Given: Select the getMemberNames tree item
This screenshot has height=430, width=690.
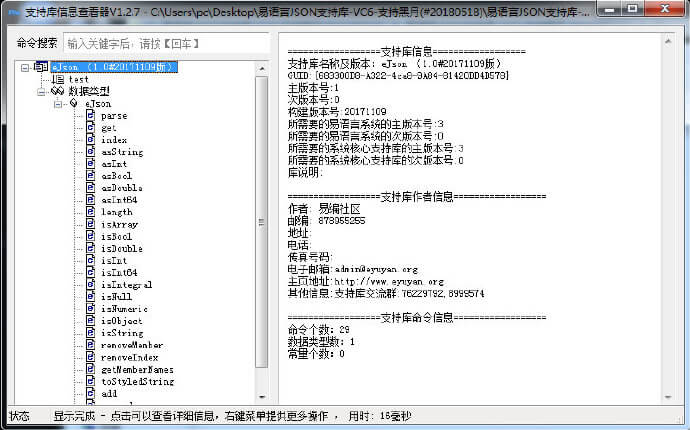Looking at the screenshot, I should click(137, 369).
